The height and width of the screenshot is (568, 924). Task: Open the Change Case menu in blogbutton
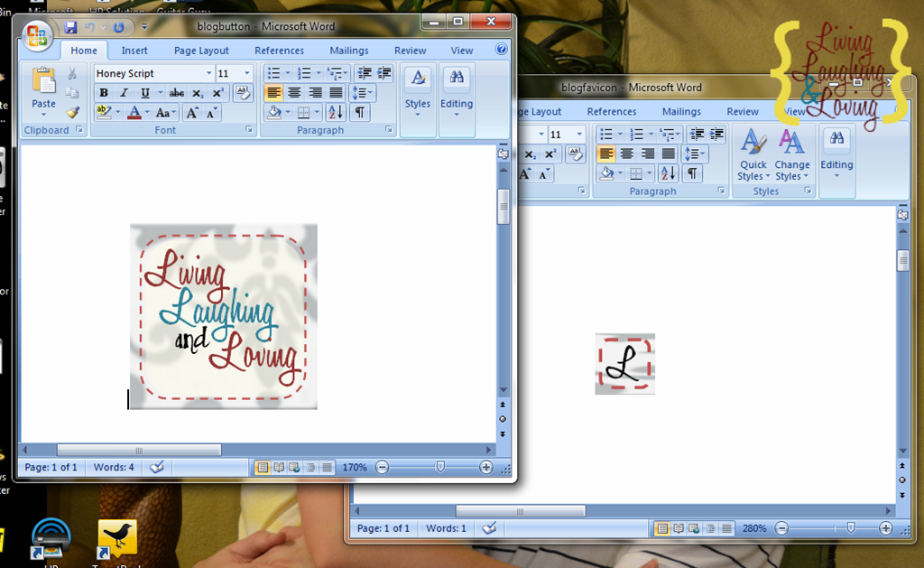(x=165, y=113)
